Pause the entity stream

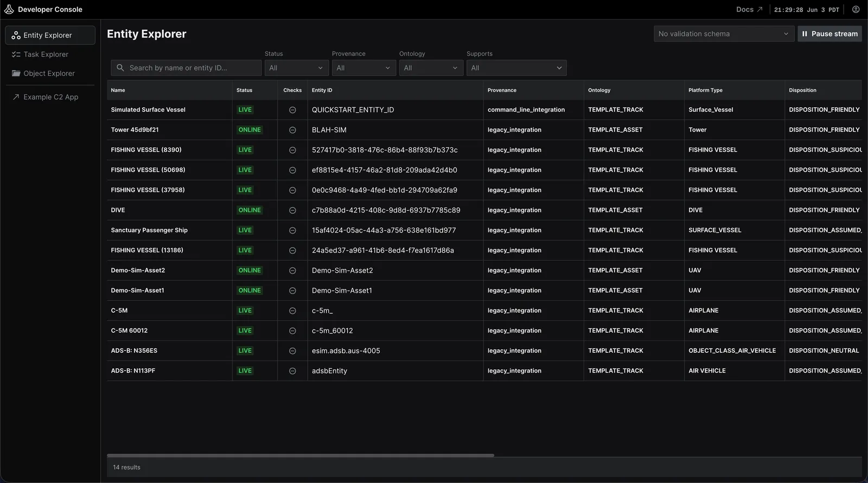[x=829, y=34]
